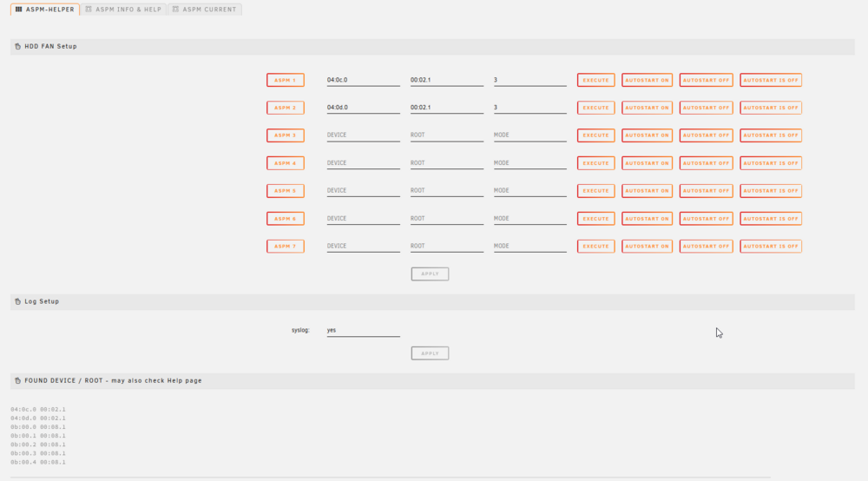
Task: Focus ASPM 3 MODE field
Action: [x=529, y=135]
